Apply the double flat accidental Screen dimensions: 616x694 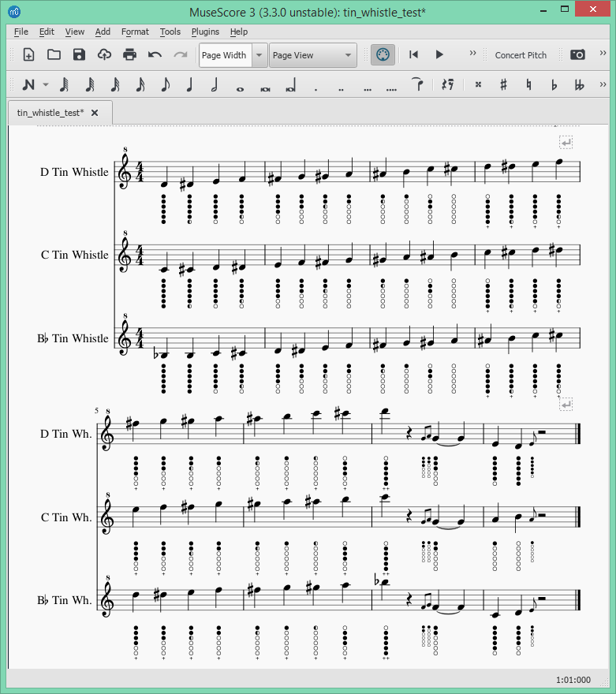(x=579, y=84)
